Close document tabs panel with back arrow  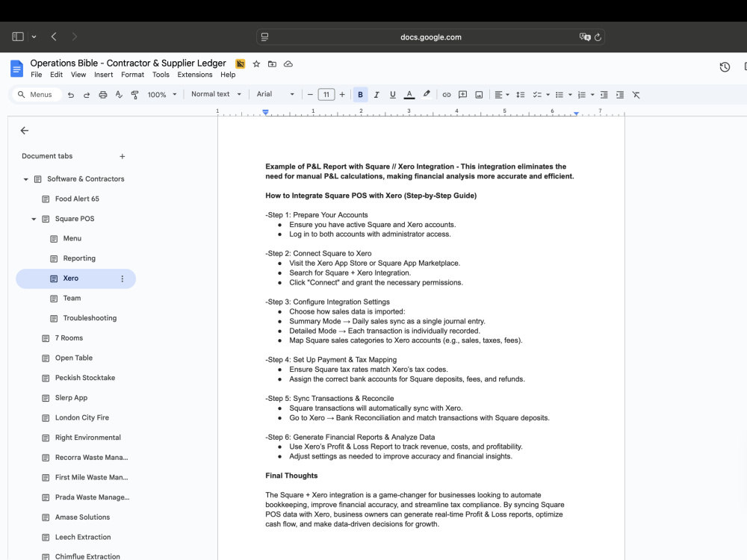point(25,131)
